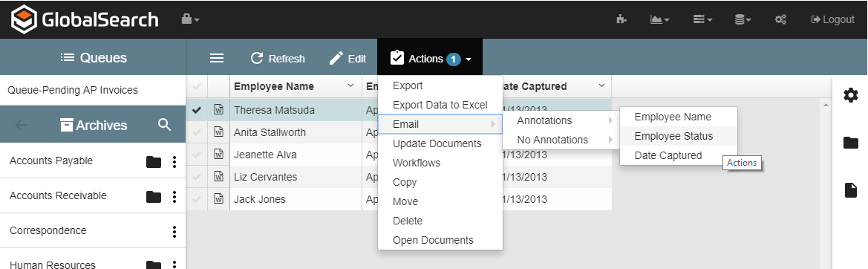Click the Refresh button
The image size is (868, 269).
coord(278,58)
